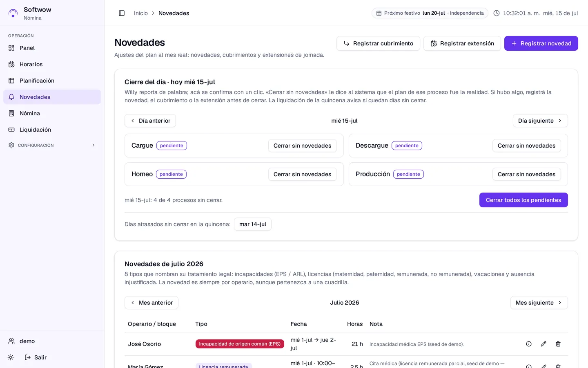This screenshot has height=368, width=588.
Task: Log out with the Salir button
Action: point(36,357)
